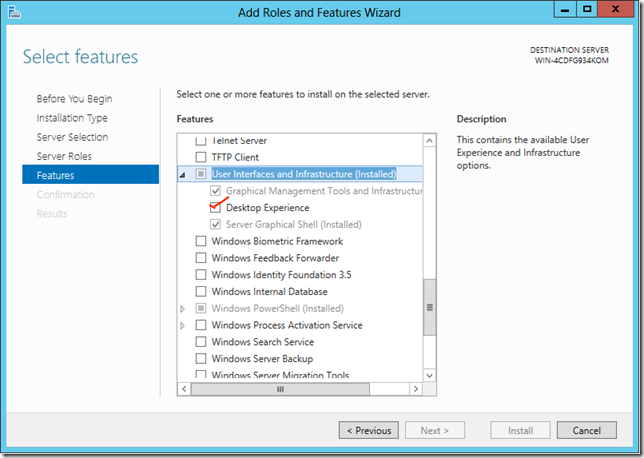Screen dimensions: 644x458
Task: Click the Previous button
Action: pyautogui.click(x=369, y=430)
